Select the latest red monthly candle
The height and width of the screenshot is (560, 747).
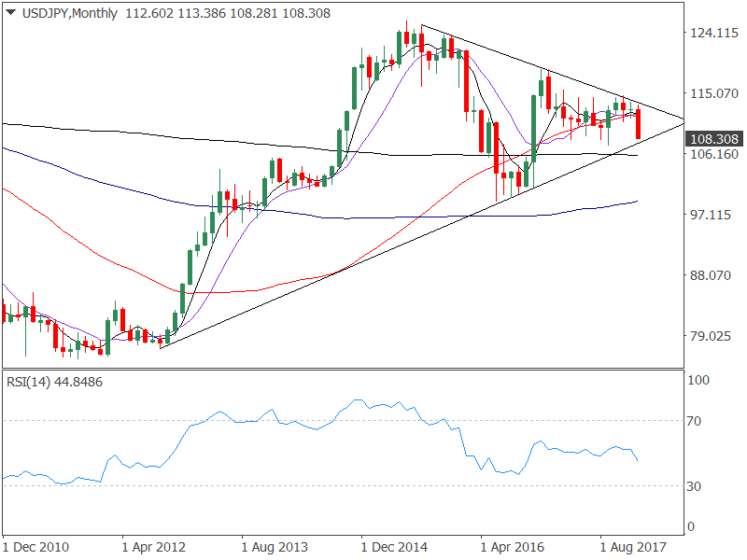[639, 124]
